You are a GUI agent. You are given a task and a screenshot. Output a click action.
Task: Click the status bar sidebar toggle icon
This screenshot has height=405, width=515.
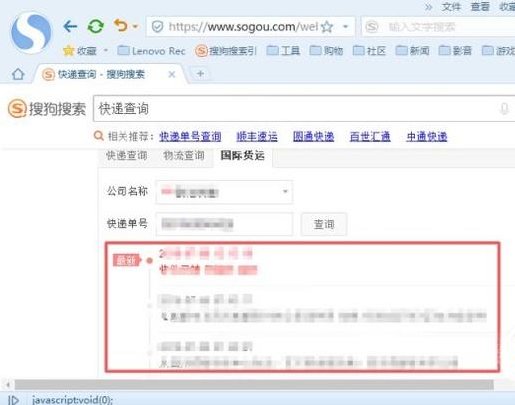click(x=13, y=400)
